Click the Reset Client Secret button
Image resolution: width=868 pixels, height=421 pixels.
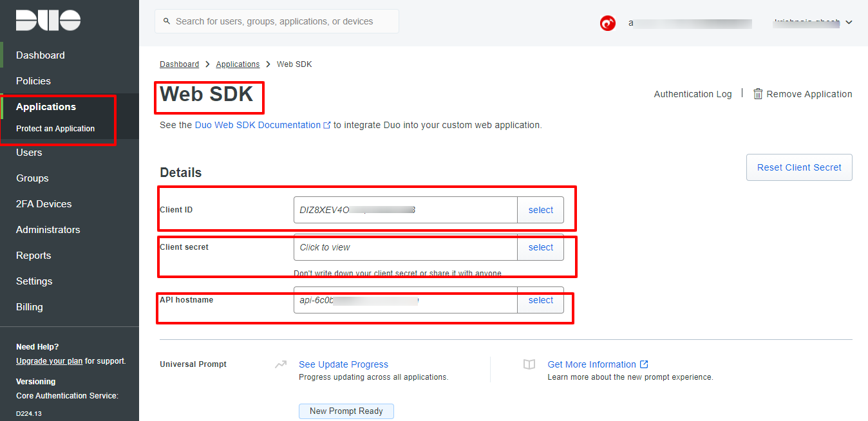tap(799, 167)
